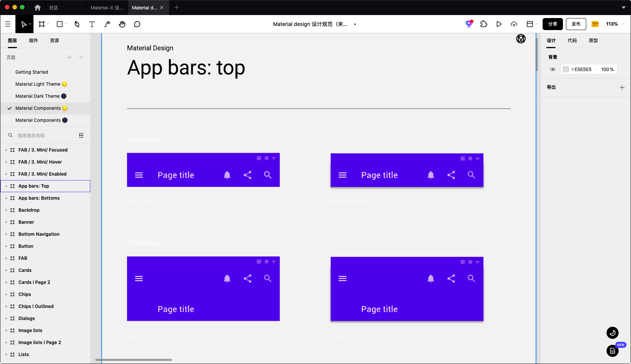Switch to the 原型 prototype tab
Viewport: 631px width, 364px height.
(593, 41)
